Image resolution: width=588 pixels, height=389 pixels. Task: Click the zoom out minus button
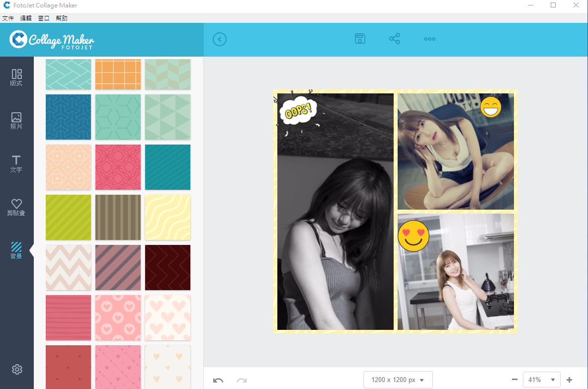[x=514, y=380]
